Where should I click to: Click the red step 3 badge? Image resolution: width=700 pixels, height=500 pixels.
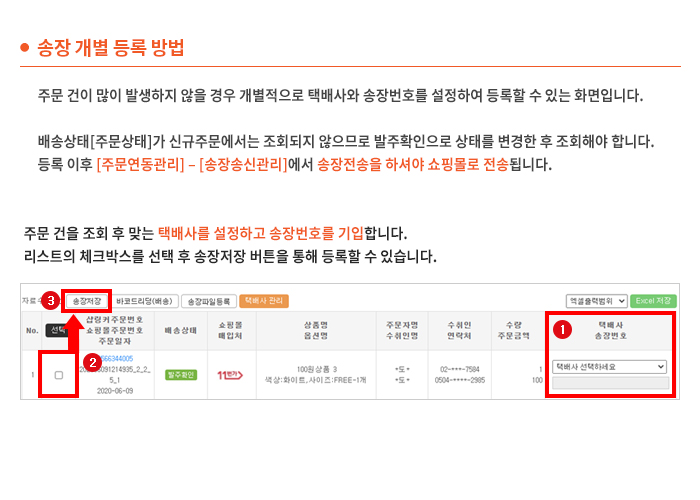[x=50, y=300]
